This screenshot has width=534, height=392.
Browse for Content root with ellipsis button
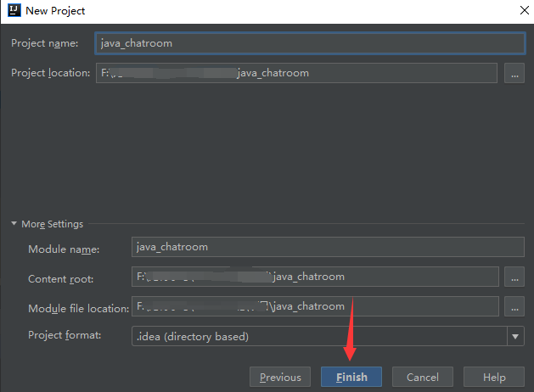coord(514,277)
